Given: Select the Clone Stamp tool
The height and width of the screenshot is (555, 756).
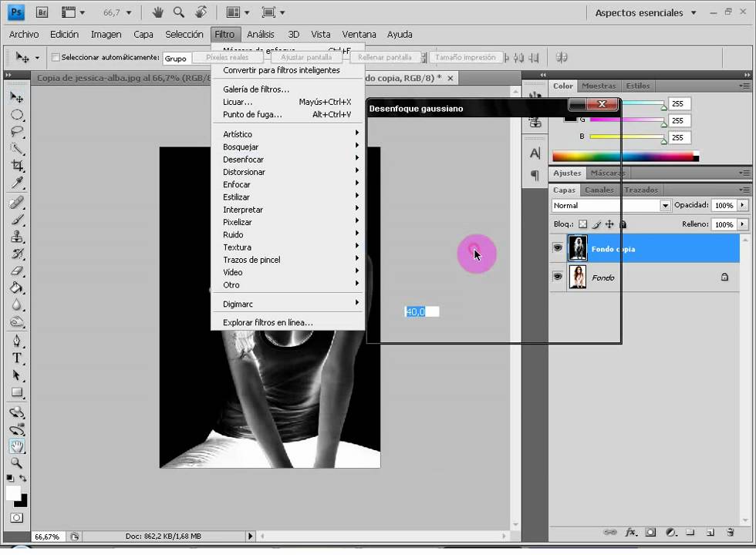Looking at the screenshot, I should 17,237.
